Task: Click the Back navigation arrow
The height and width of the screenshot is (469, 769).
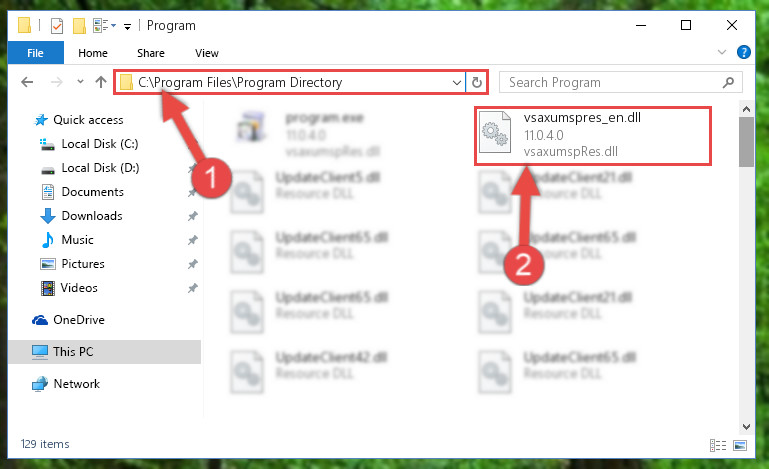Action: pyautogui.click(x=27, y=82)
